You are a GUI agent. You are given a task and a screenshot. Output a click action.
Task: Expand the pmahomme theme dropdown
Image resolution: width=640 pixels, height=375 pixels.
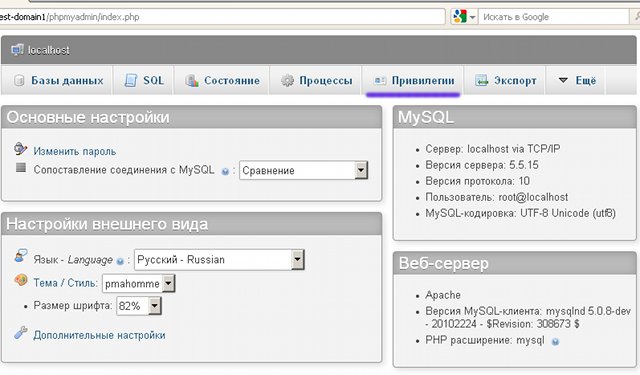(x=138, y=283)
